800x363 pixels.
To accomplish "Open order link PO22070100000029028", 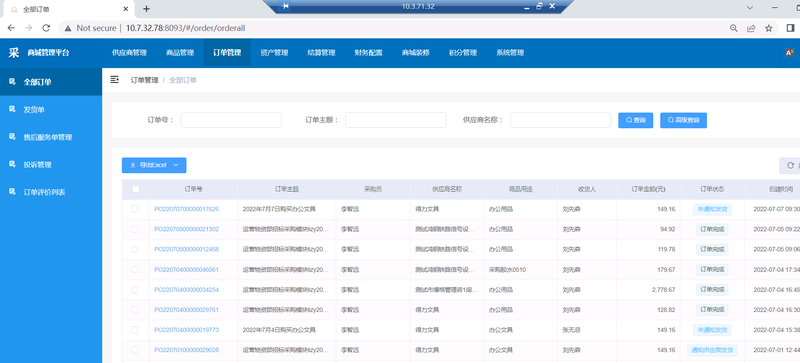I will [x=187, y=350].
